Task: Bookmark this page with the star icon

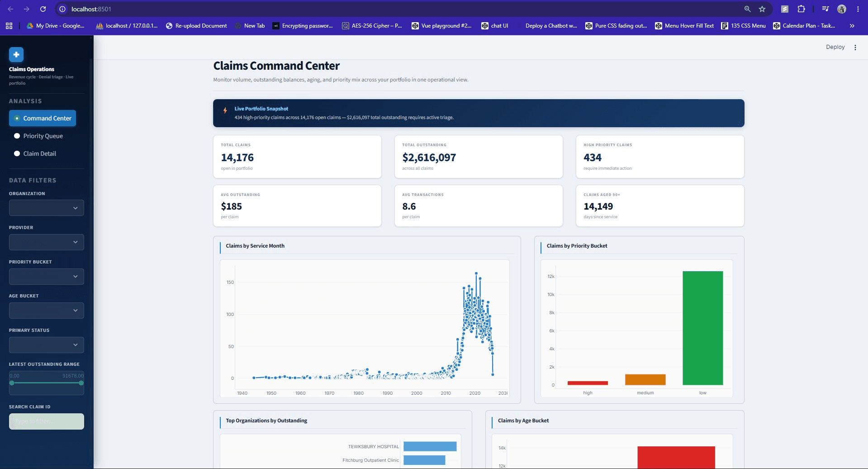Action: point(762,9)
